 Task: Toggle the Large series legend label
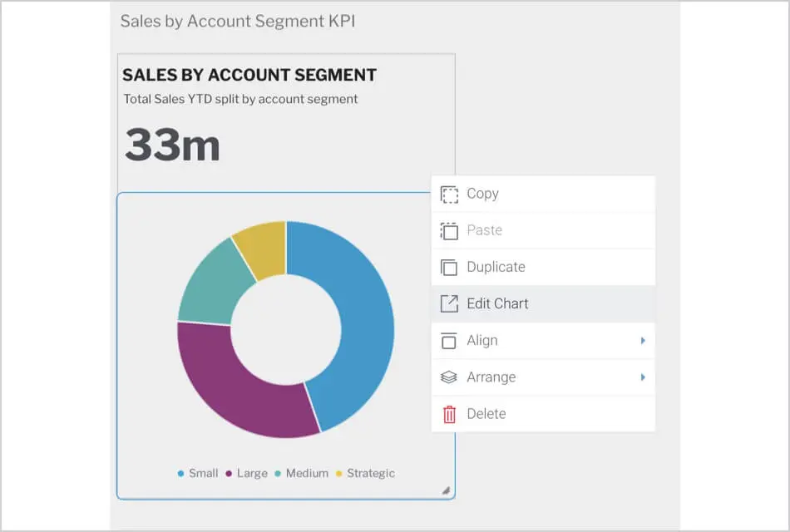coord(251,473)
